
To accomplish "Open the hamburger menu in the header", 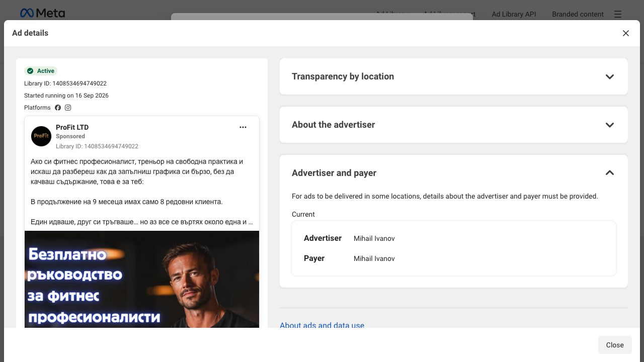I will click(618, 14).
